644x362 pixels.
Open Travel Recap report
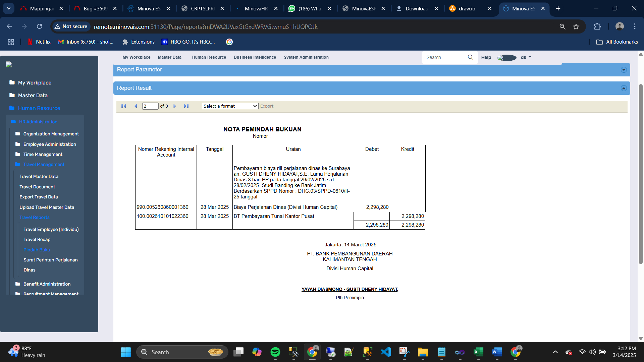[x=37, y=239]
